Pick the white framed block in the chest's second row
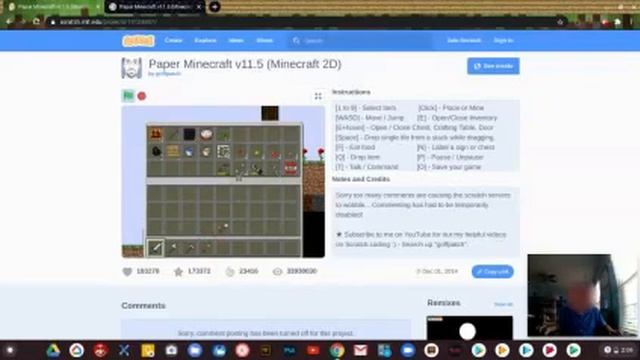 [x=223, y=151]
